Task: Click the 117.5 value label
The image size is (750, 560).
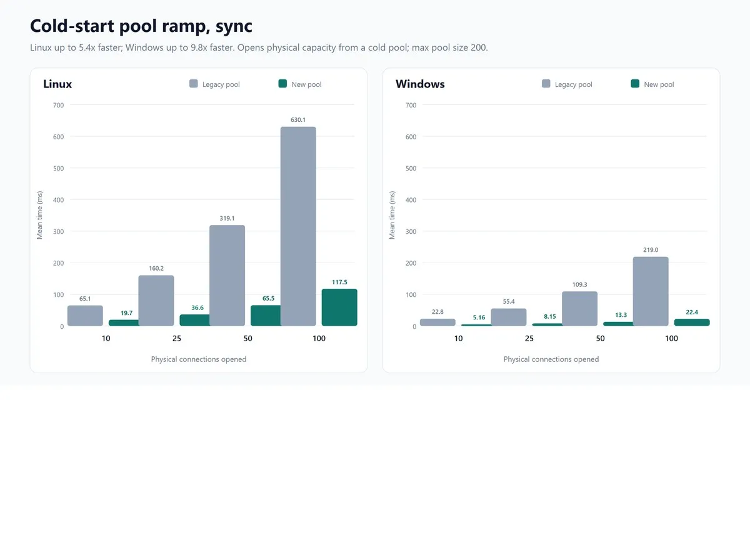Action: pyautogui.click(x=339, y=282)
